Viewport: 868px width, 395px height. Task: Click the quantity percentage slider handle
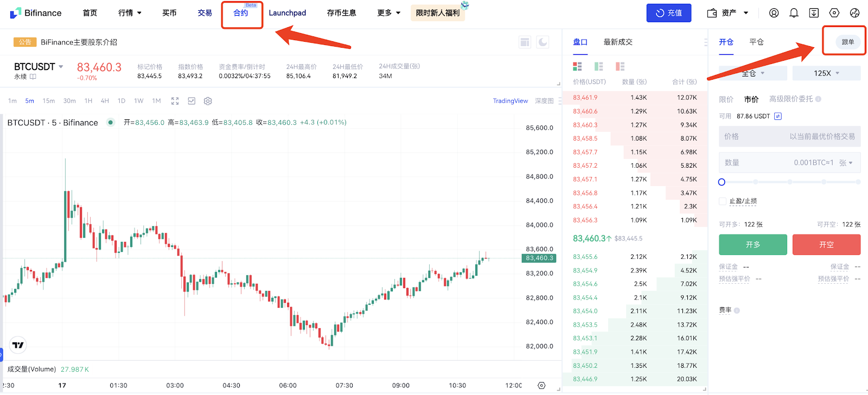(x=722, y=182)
